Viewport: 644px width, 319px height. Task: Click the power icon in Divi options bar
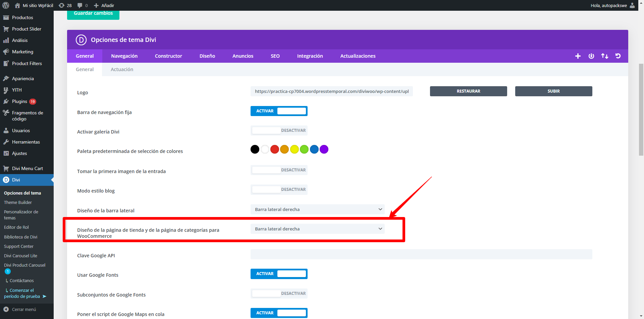pos(591,56)
